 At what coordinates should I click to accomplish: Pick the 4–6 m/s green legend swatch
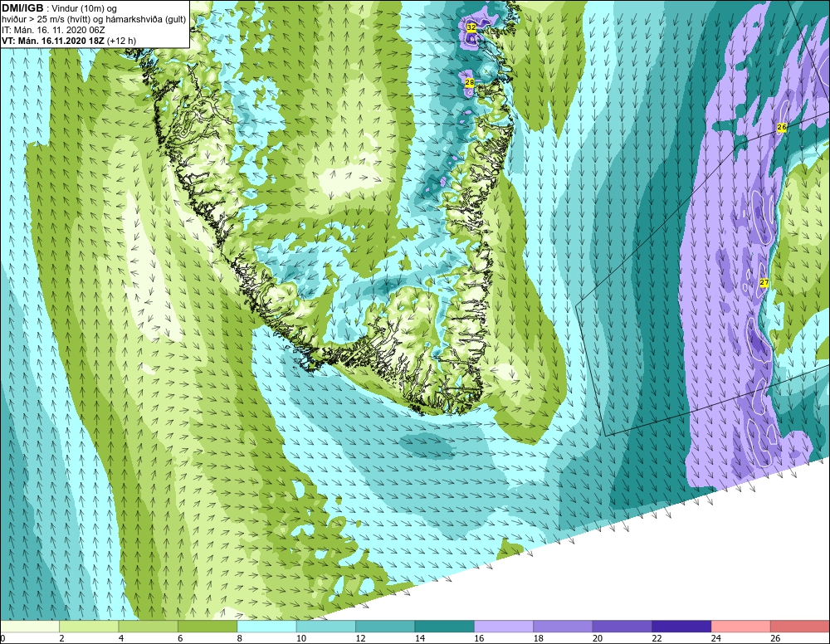coord(149,627)
